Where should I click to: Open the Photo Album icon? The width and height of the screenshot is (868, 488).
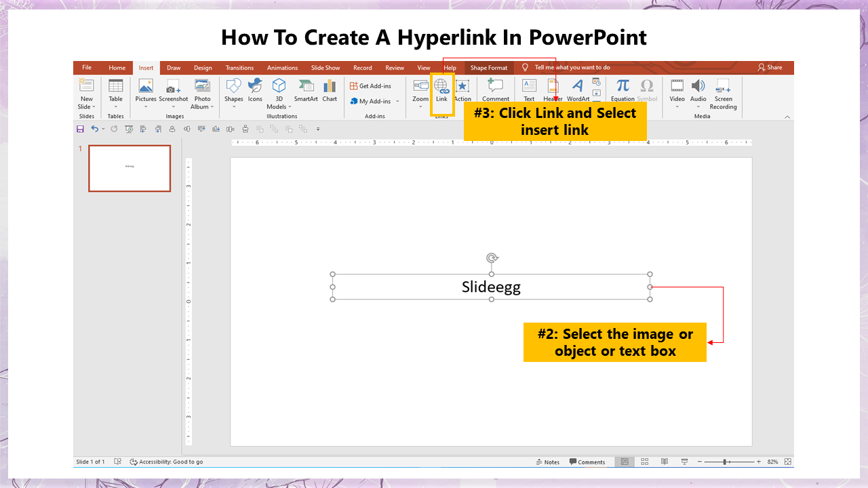pyautogui.click(x=202, y=86)
